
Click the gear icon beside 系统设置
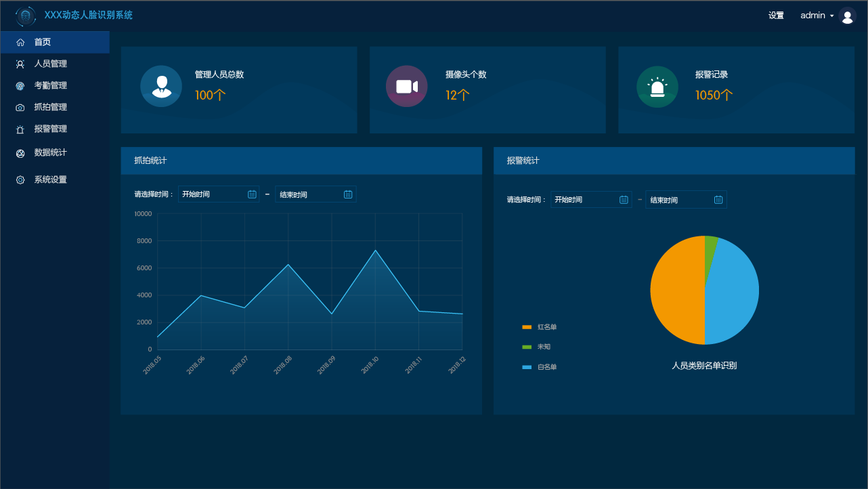(x=20, y=180)
